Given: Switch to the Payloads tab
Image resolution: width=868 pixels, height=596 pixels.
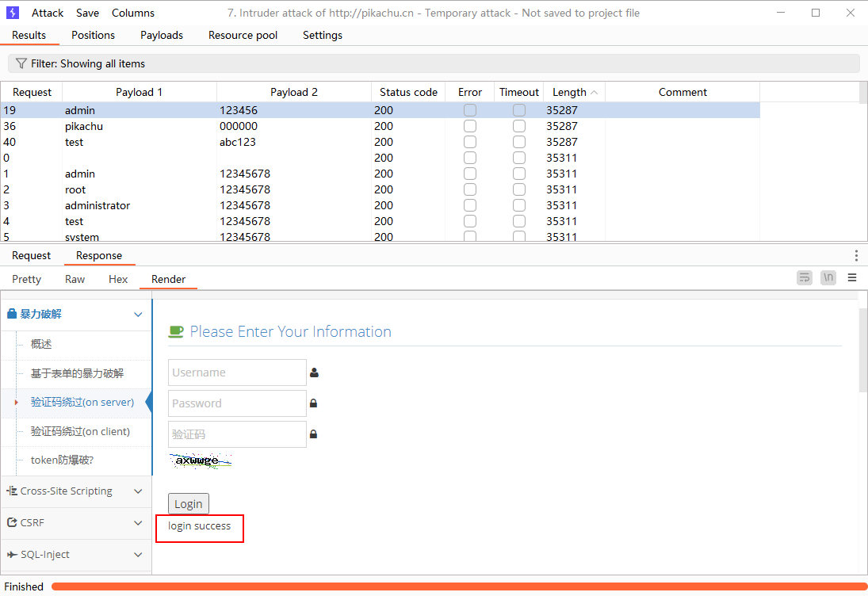Looking at the screenshot, I should pyautogui.click(x=162, y=35).
